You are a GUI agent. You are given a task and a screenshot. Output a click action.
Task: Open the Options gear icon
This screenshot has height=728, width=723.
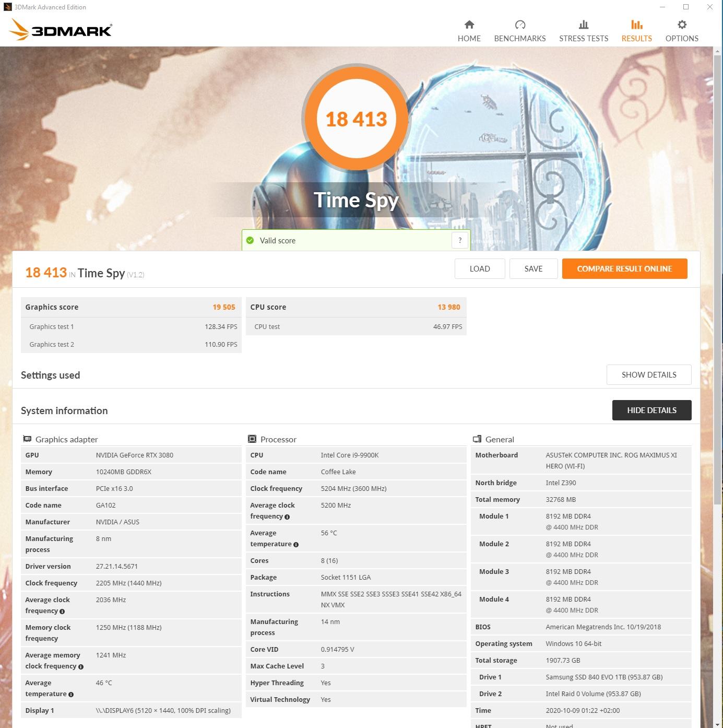pyautogui.click(x=682, y=25)
